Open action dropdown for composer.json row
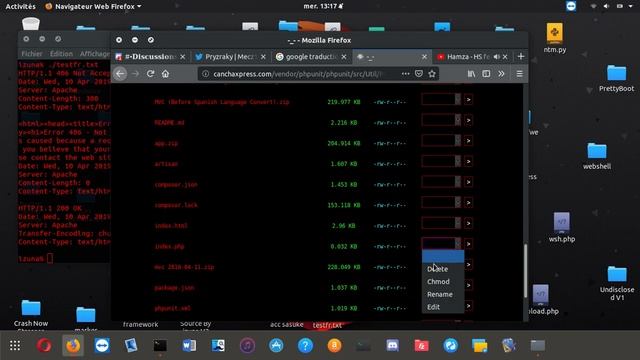Screen dimensions: 640x360 coord(441,182)
